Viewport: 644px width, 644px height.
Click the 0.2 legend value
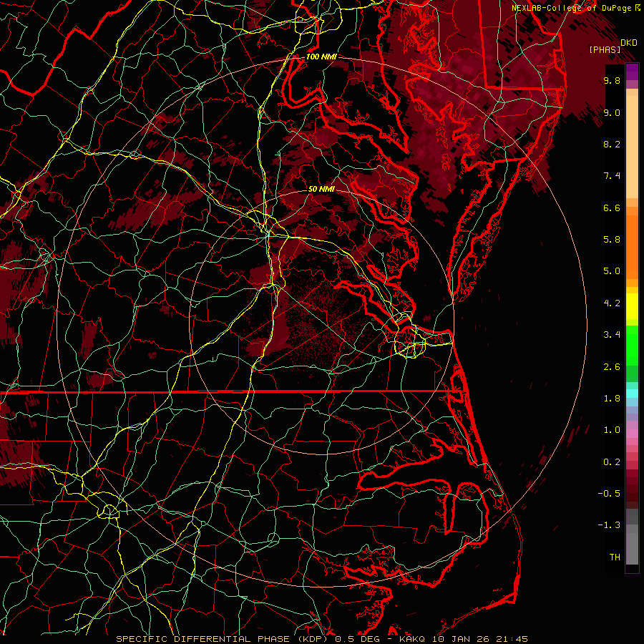(x=612, y=462)
